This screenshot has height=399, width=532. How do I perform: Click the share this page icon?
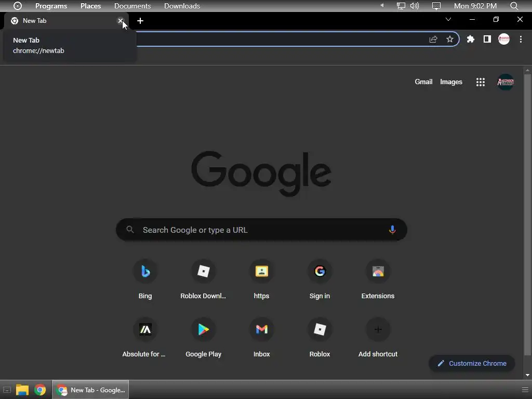tap(433, 39)
